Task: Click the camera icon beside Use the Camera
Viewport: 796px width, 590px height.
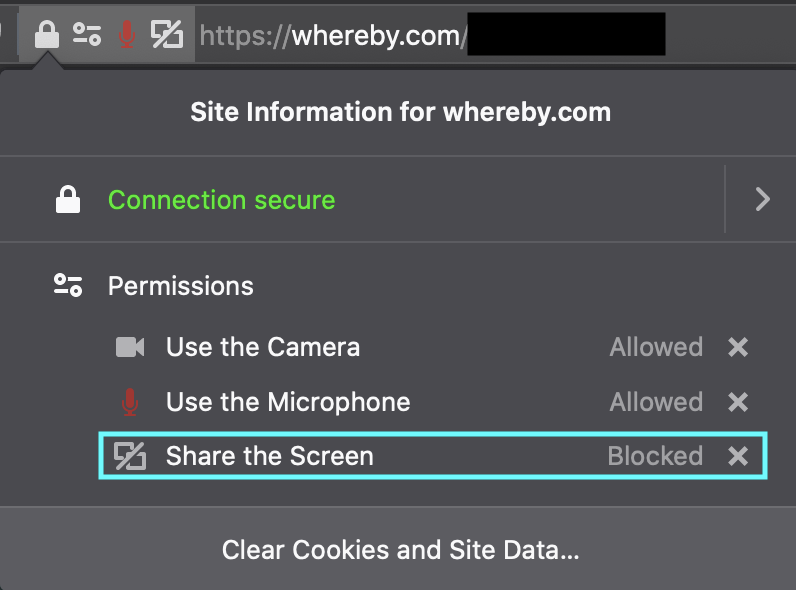Action: (x=130, y=348)
